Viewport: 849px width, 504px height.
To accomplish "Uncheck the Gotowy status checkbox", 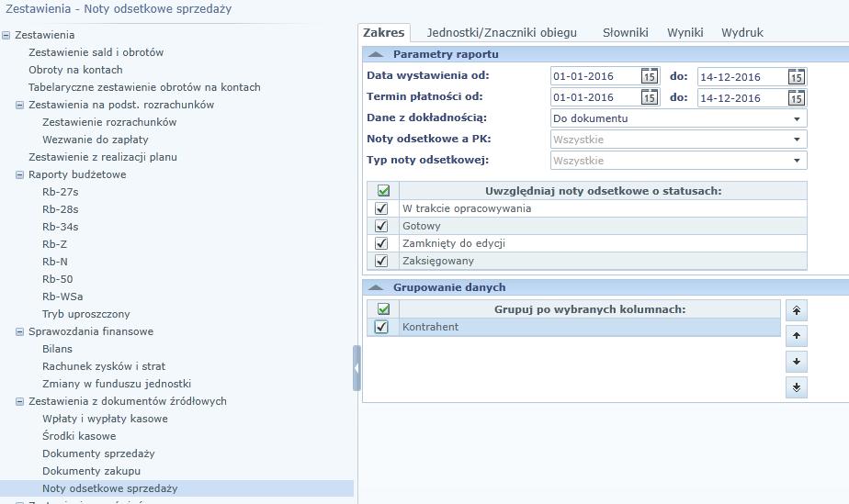I will 381,226.
